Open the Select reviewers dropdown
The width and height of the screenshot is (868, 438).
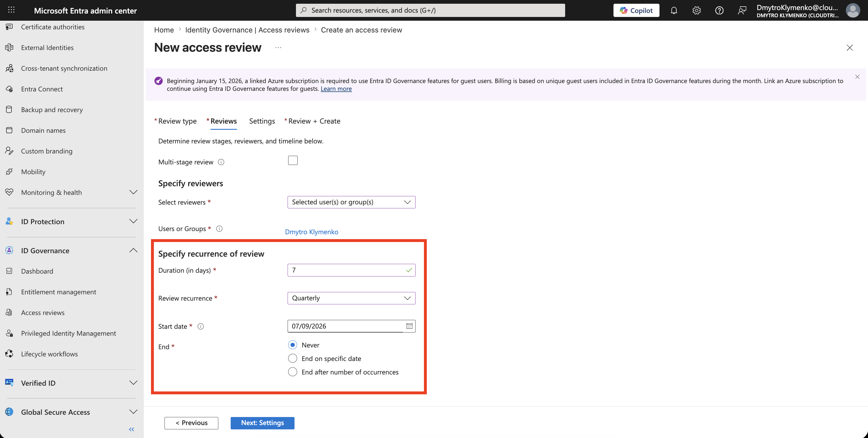click(x=351, y=202)
